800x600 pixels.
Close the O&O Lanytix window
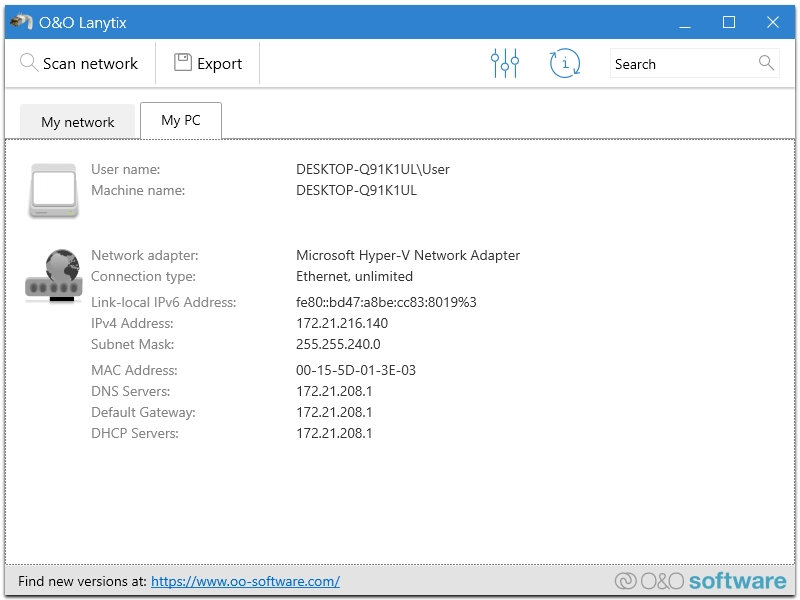pos(772,22)
